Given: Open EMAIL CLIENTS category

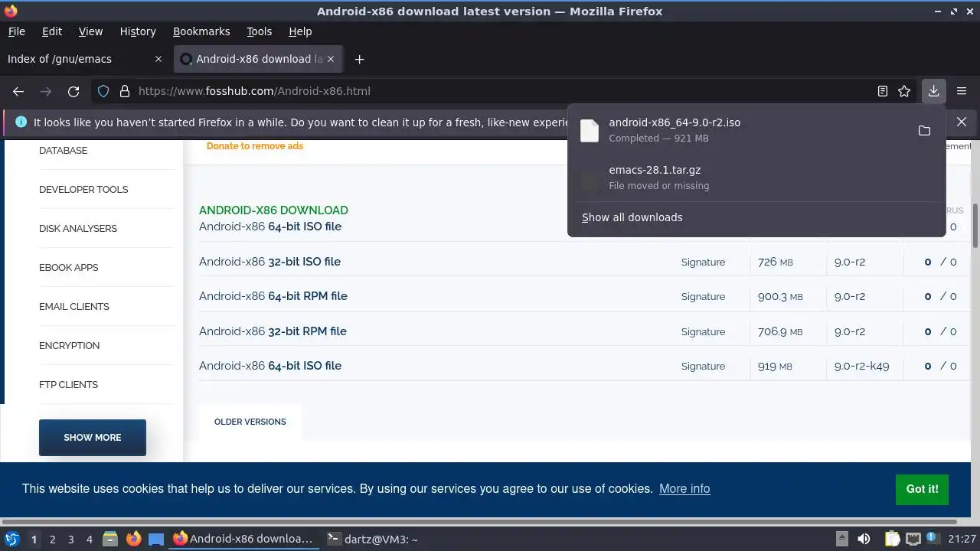Looking at the screenshot, I should 74,307.
